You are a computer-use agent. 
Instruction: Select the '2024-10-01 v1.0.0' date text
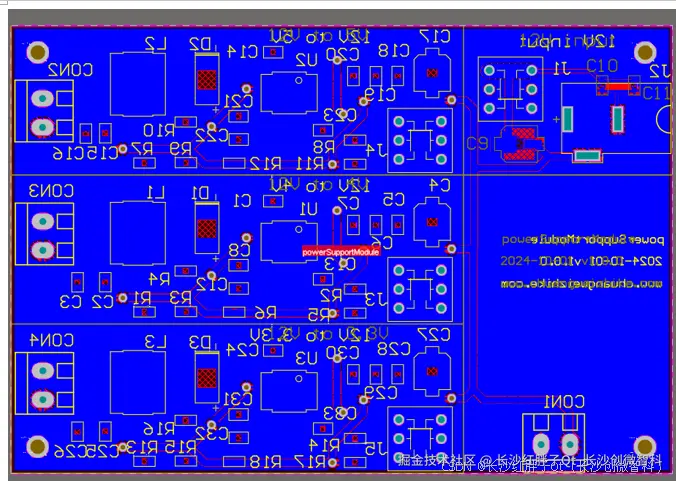[581, 261]
